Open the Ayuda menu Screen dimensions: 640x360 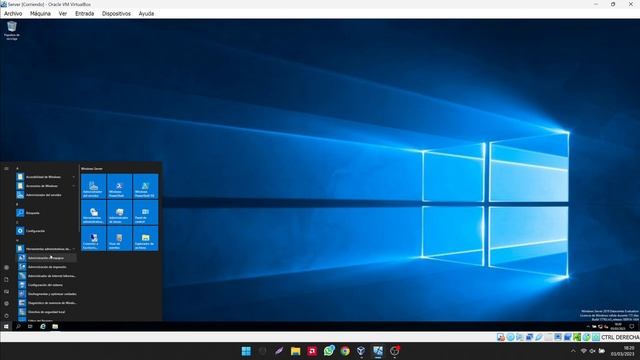[x=146, y=13]
